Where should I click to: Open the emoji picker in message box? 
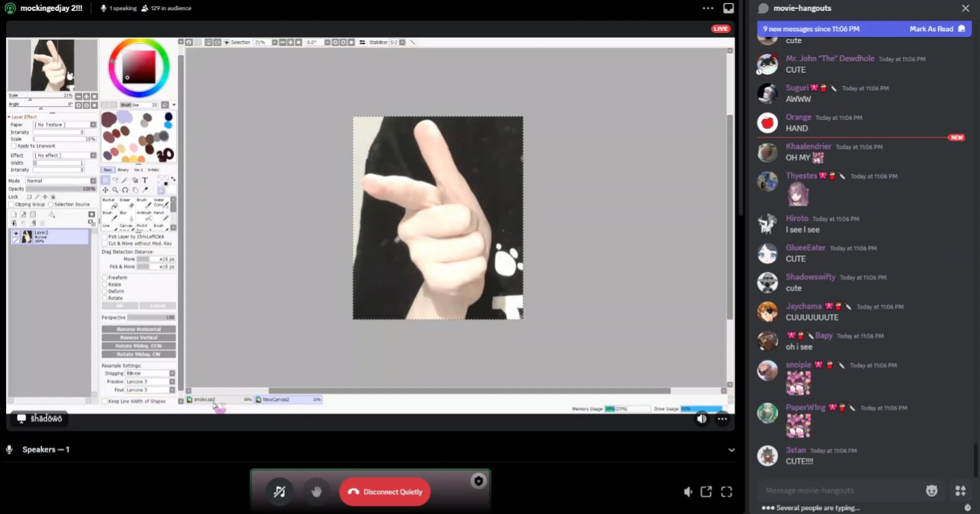(931, 491)
